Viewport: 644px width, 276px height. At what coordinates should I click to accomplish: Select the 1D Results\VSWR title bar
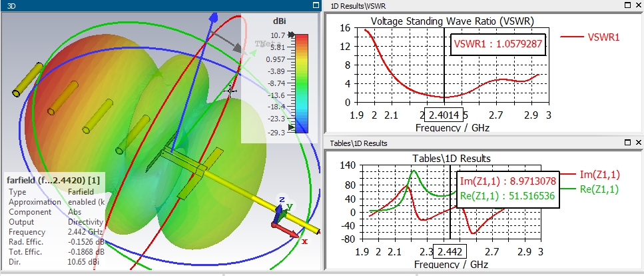tap(466, 5)
